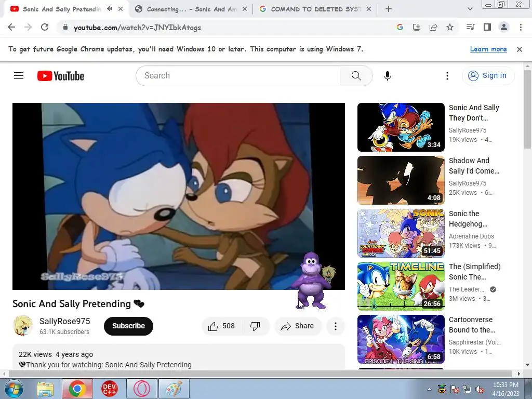This screenshot has width=532, height=399.
Task: Open a new tab with plus button
Action: [389, 9]
